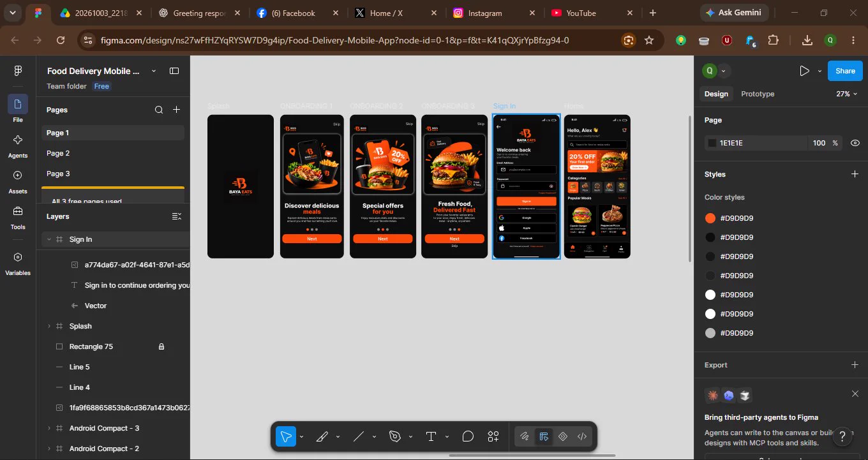Image resolution: width=868 pixels, height=460 pixels.
Task: Switch to Dev Mode code icon
Action: pyautogui.click(x=582, y=437)
